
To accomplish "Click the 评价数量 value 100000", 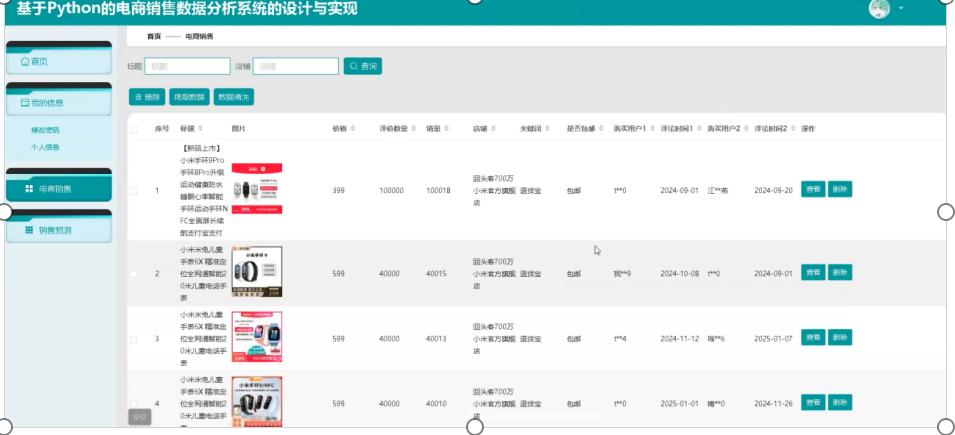I will 391,191.
